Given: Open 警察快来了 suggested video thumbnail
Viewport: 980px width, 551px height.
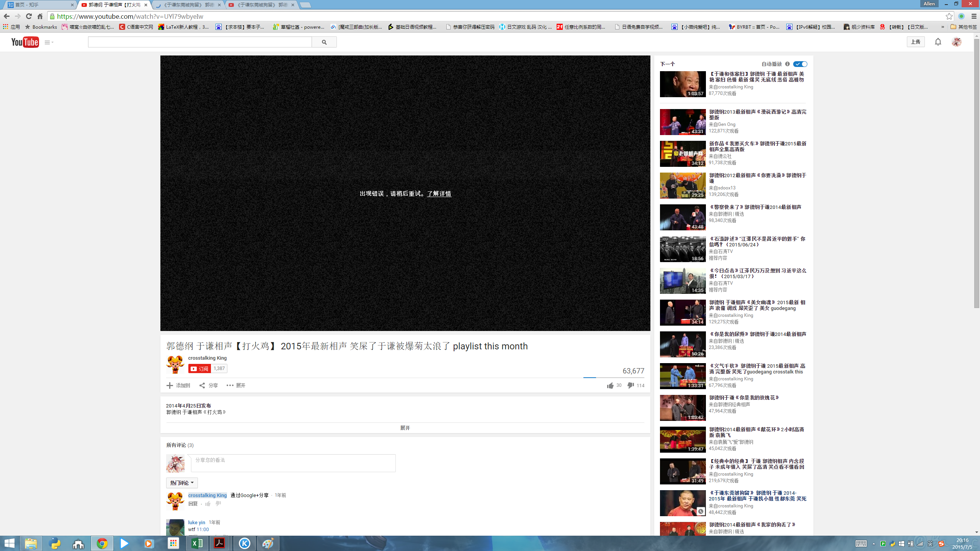Looking at the screenshot, I should tap(683, 217).
